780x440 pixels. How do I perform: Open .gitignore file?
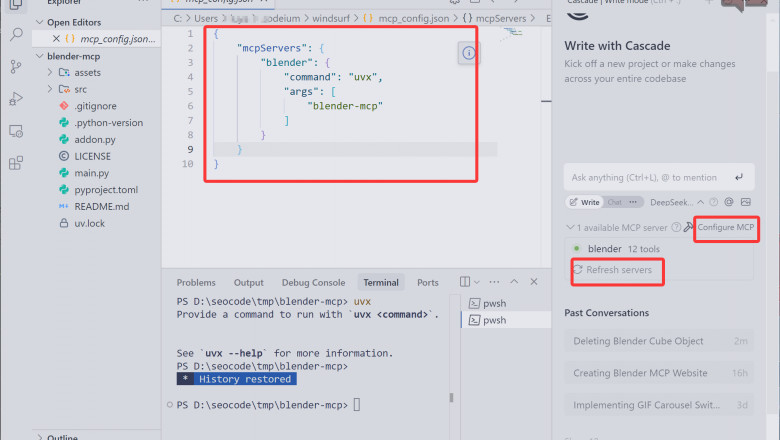(x=95, y=106)
